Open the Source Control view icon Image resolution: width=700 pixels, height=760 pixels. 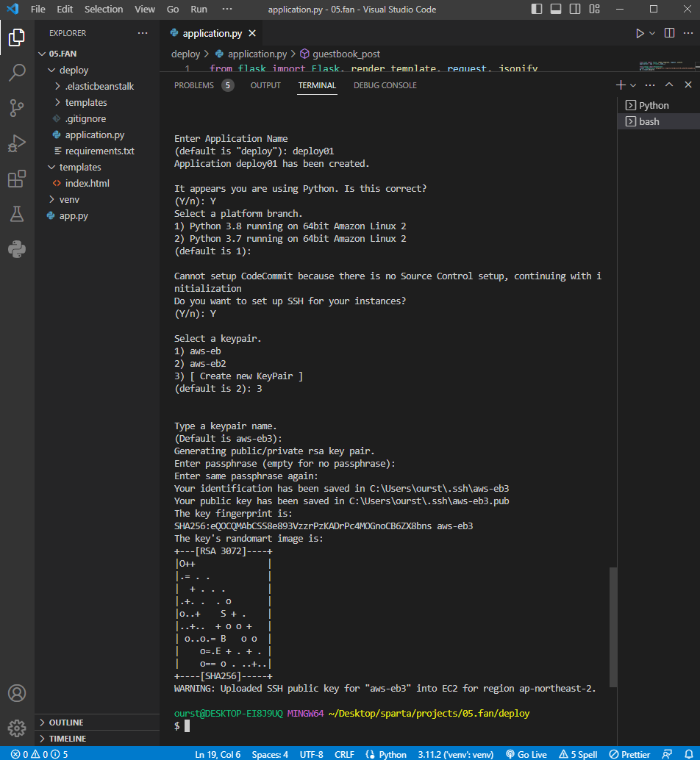pos(17,108)
